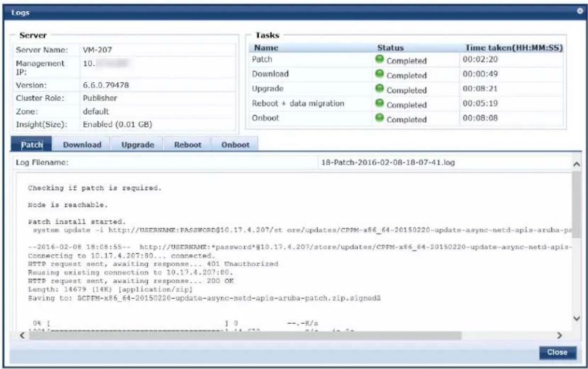Click the Insight value Enabled (0.01 GB)
Image resolution: width=588 pixels, height=369 pixels.
pyautogui.click(x=117, y=124)
